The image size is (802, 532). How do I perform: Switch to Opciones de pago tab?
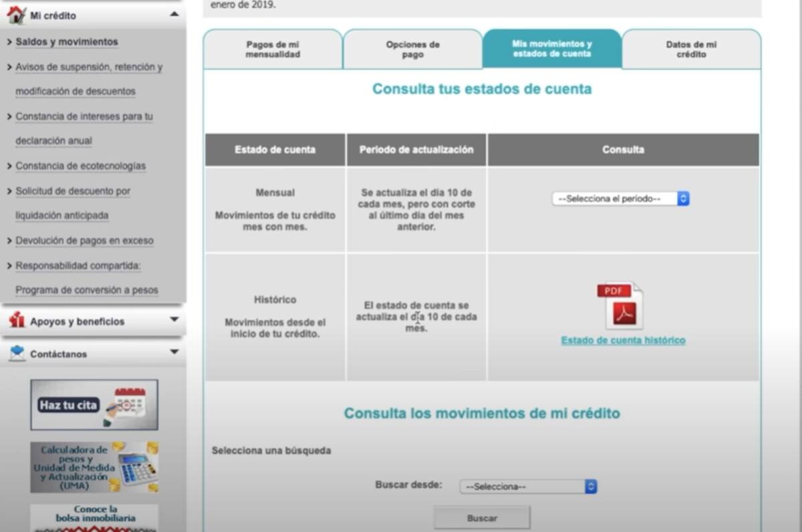click(412, 49)
